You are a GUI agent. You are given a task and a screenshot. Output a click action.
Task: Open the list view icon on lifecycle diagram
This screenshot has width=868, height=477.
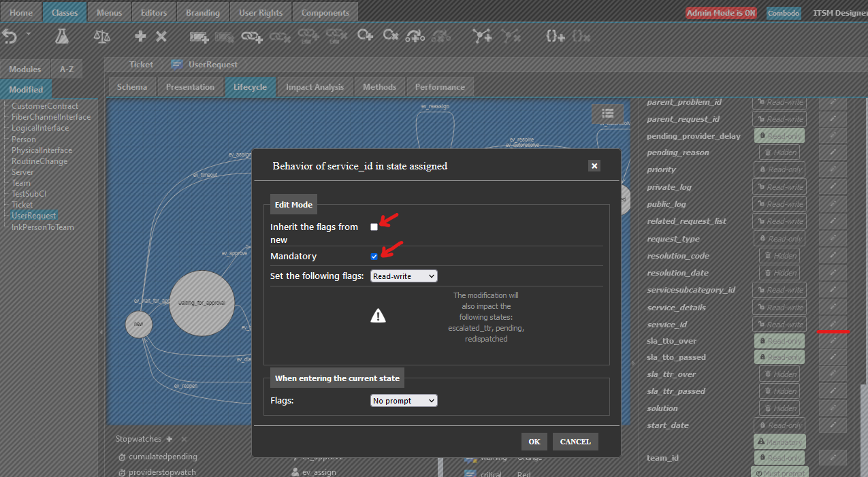click(607, 113)
